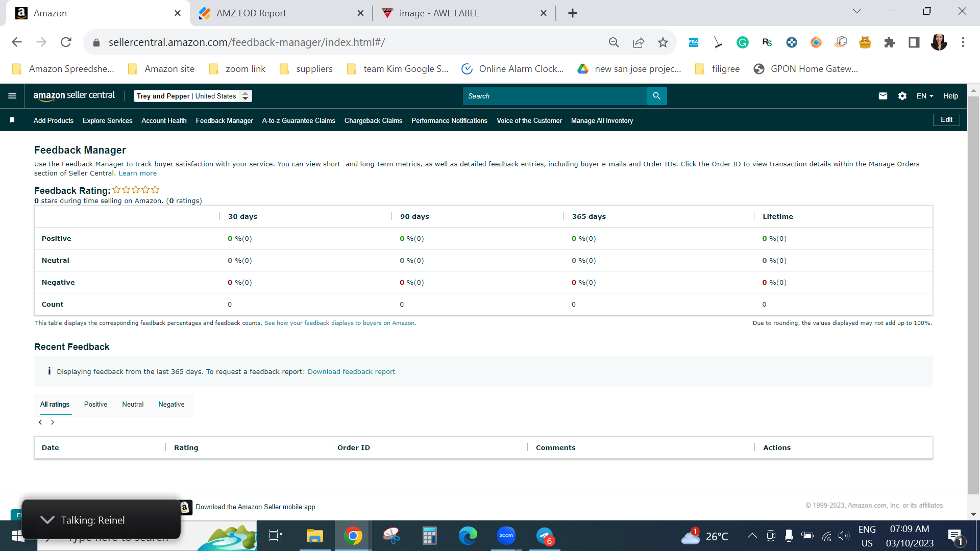980x551 pixels.
Task: Open Microsoft Edge from the taskbar
Action: pyautogui.click(x=468, y=536)
